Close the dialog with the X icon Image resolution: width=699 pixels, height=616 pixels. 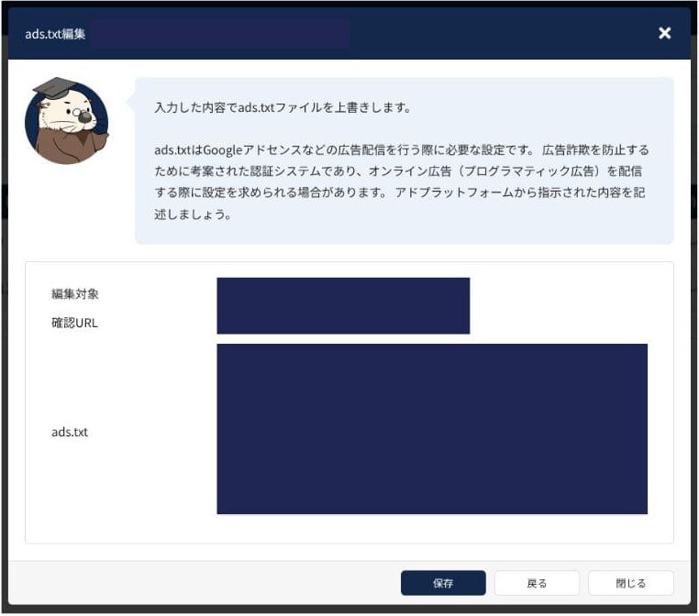(x=665, y=33)
